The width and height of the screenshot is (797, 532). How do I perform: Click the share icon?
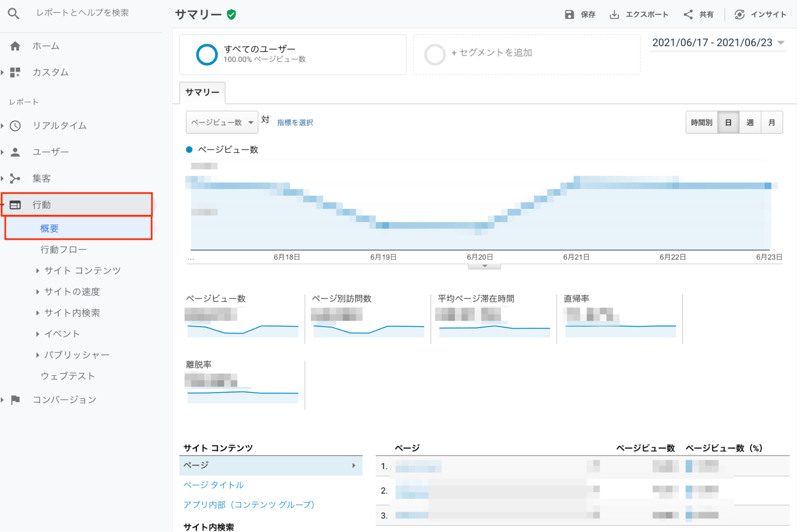click(688, 15)
